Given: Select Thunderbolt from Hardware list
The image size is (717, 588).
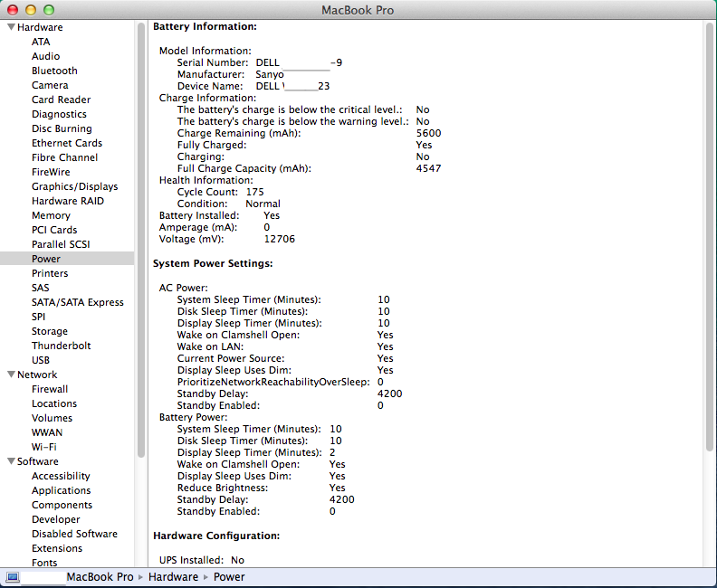Looking at the screenshot, I should (61, 346).
